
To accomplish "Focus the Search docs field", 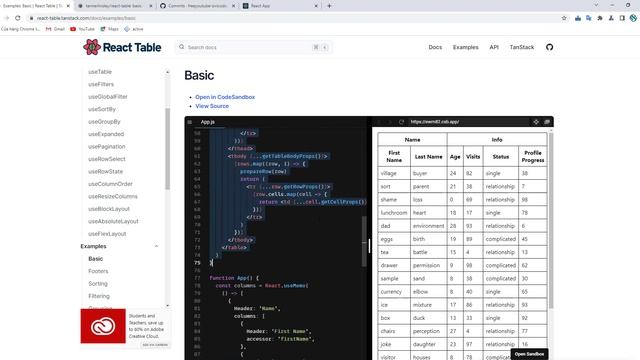I will 253,47.
